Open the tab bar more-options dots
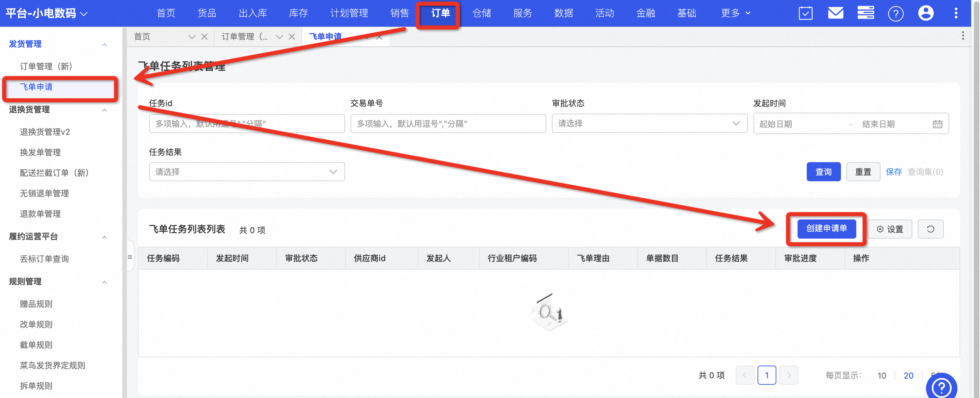The width and height of the screenshot is (980, 398). click(963, 36)
